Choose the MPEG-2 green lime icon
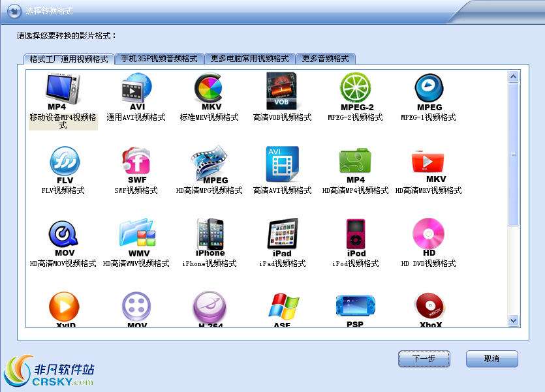Image resolution: width=545 pixels, height=392 pixels. coord(356,91)
